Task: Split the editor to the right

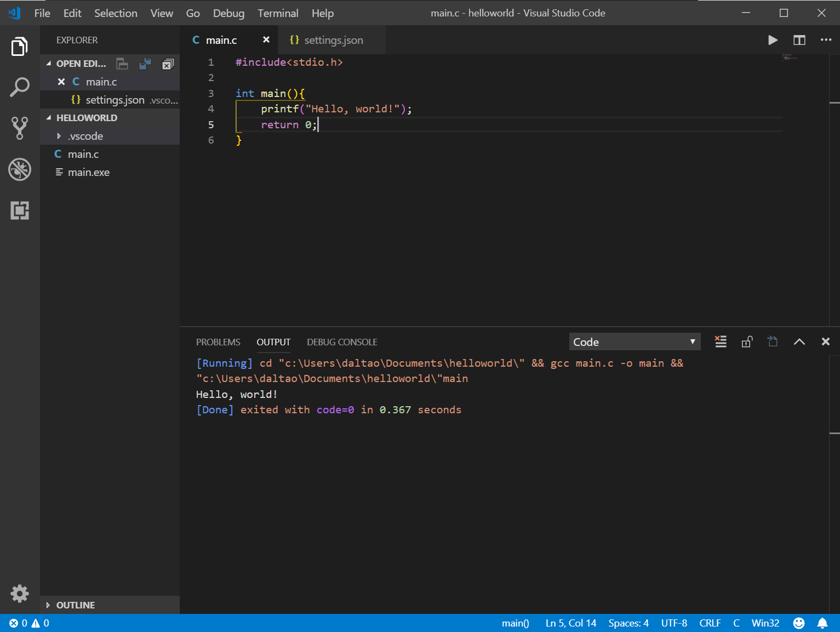Action: coord(799,40)
